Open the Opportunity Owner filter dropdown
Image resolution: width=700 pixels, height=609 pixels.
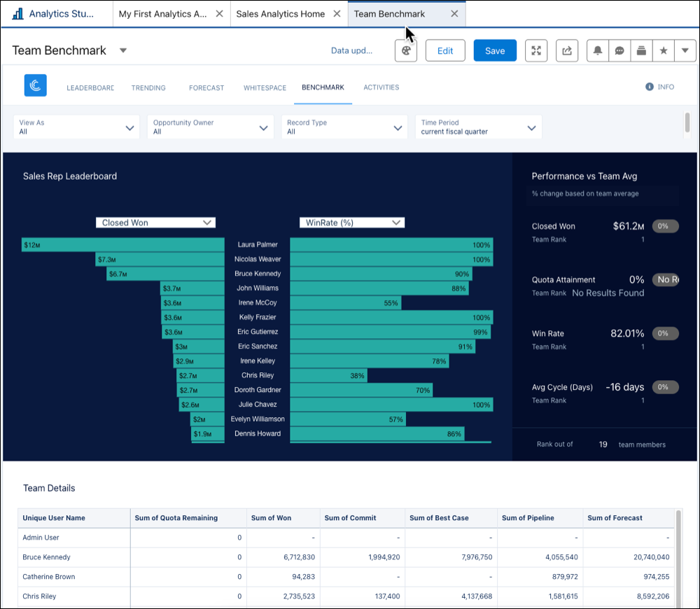210,127
